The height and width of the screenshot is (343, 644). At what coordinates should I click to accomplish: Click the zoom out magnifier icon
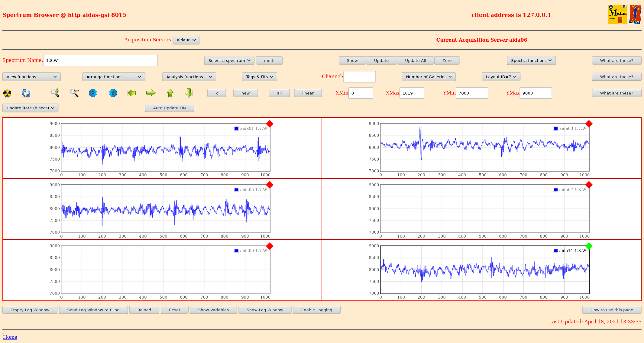click(x=74, y=93)
